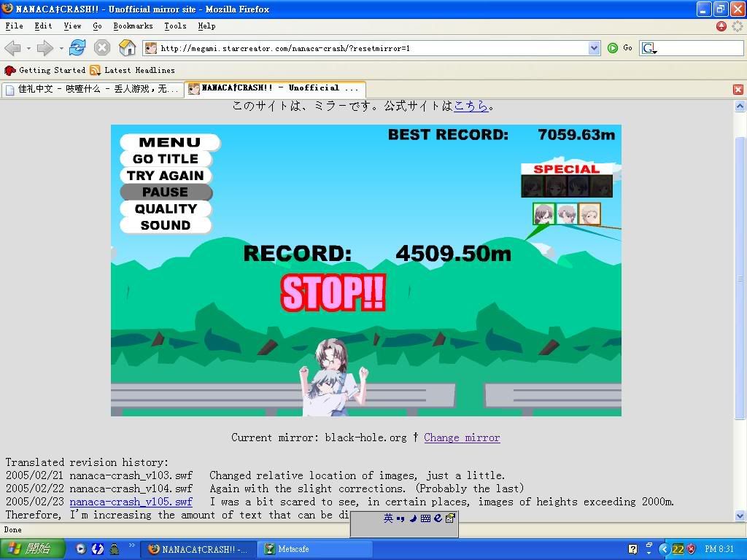Open the language bar soft keyboard icon
The height and width of the screenshot is (560, 747).
point(425,518)
